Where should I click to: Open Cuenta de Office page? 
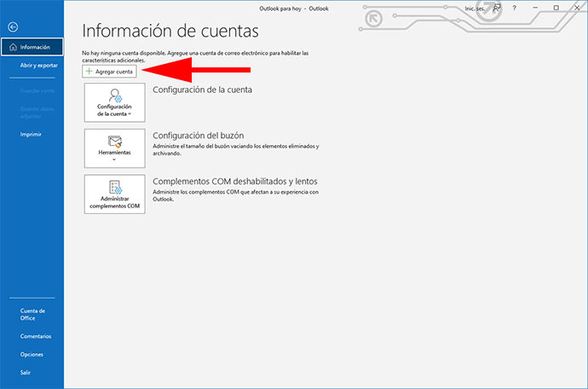[x=32, y=314]
